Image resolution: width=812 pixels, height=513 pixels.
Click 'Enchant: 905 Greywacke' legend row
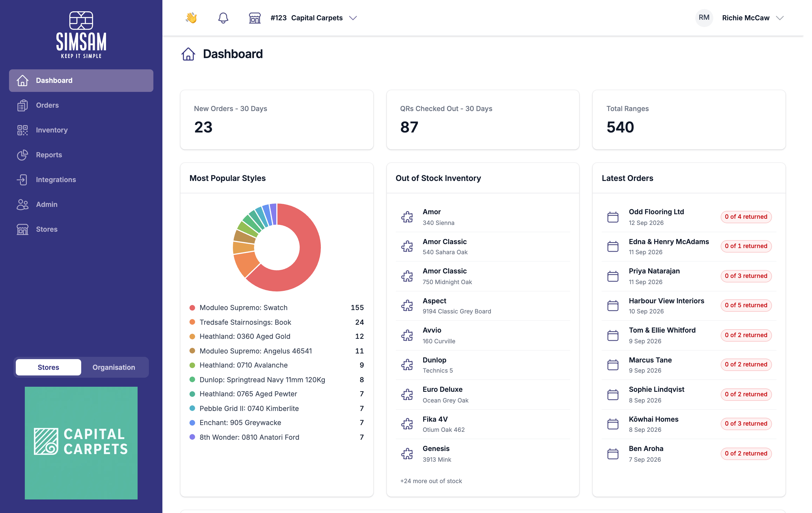[277, 423]
